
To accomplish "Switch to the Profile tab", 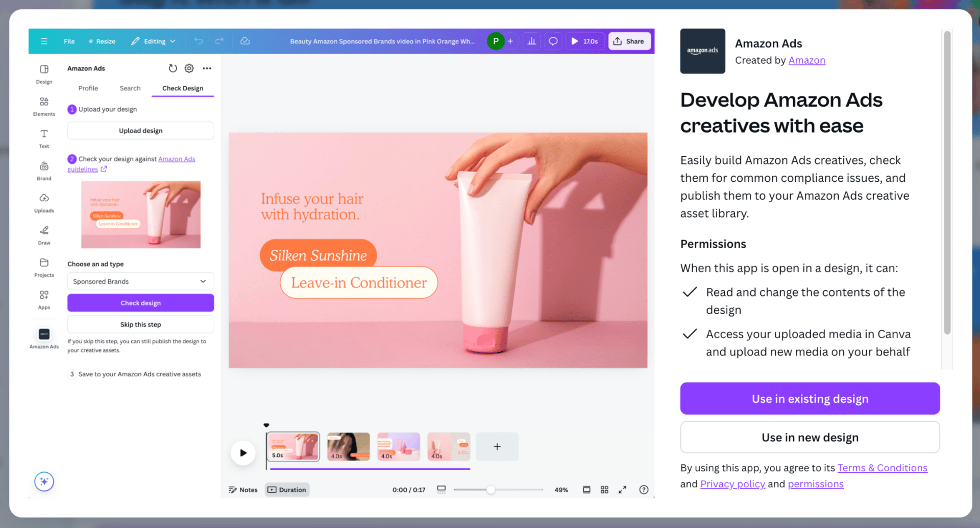I will [88, 88].
